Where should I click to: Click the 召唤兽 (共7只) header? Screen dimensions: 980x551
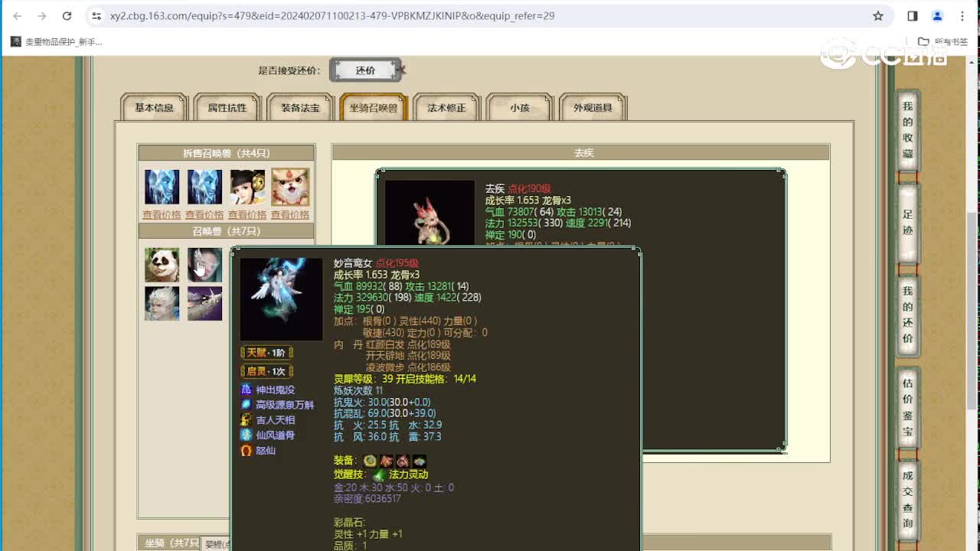(x=226, y=231)
